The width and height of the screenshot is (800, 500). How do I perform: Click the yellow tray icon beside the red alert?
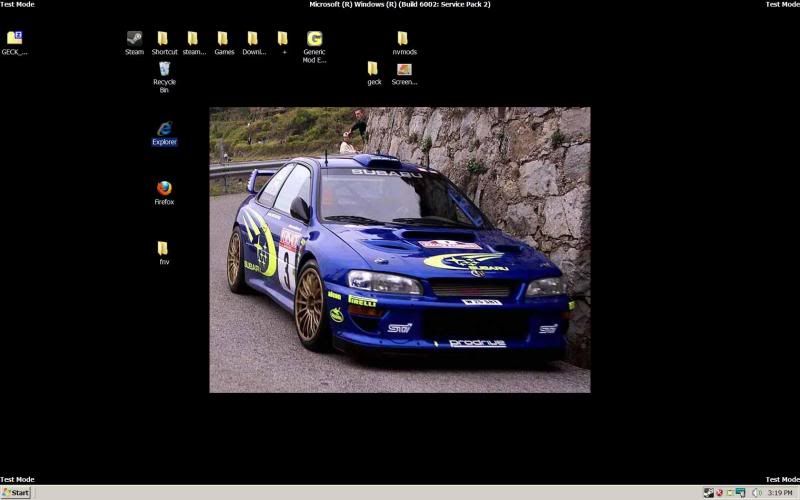tap(730, 493)
